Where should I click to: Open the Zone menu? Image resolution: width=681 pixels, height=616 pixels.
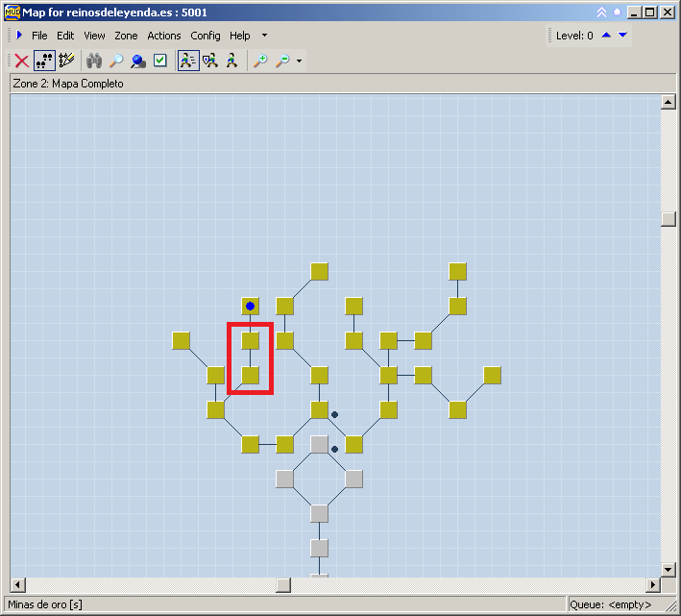126,36
